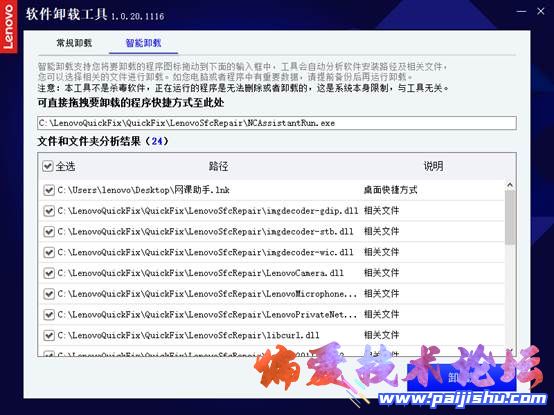Toggle the 全选 select-all checkbox
The width and height of the screenshot is (554, 415).
(x=48, y=166)
